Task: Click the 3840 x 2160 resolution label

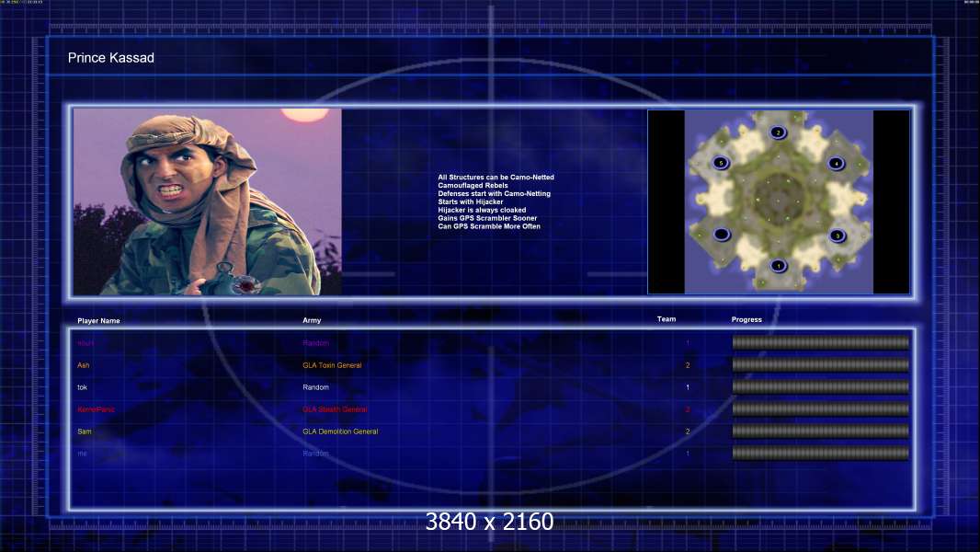Action: click(x=489, y=522)
